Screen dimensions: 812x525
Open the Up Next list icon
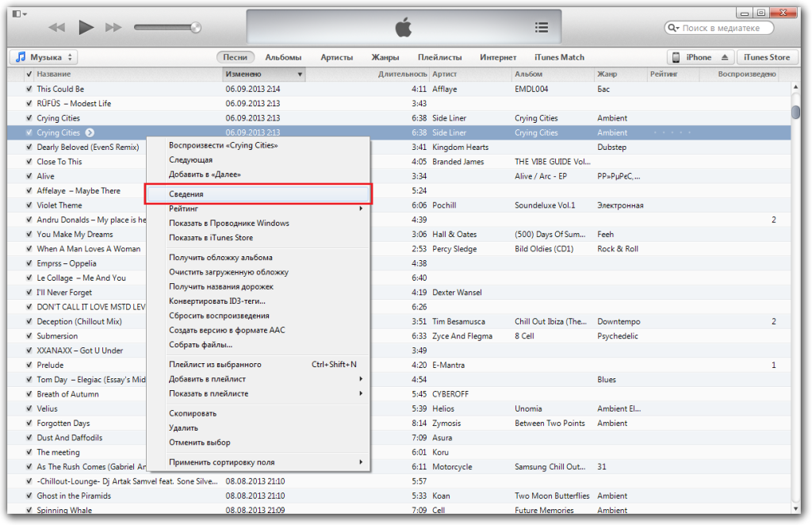pos(542,28)
